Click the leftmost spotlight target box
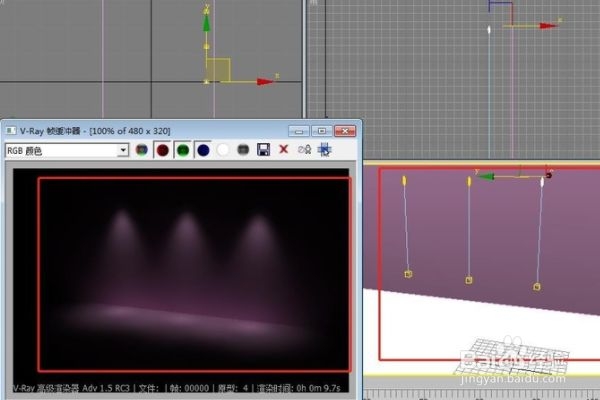 point(408,274)
